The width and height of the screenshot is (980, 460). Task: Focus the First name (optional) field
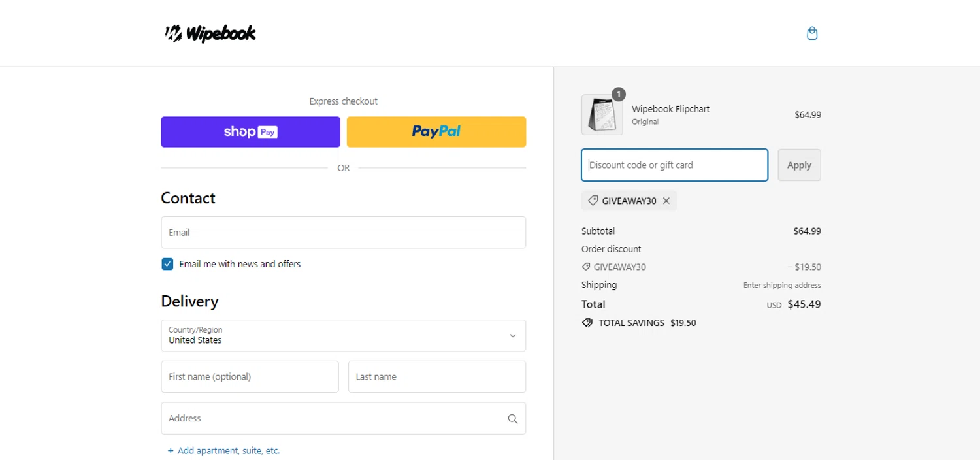[250, 377]
